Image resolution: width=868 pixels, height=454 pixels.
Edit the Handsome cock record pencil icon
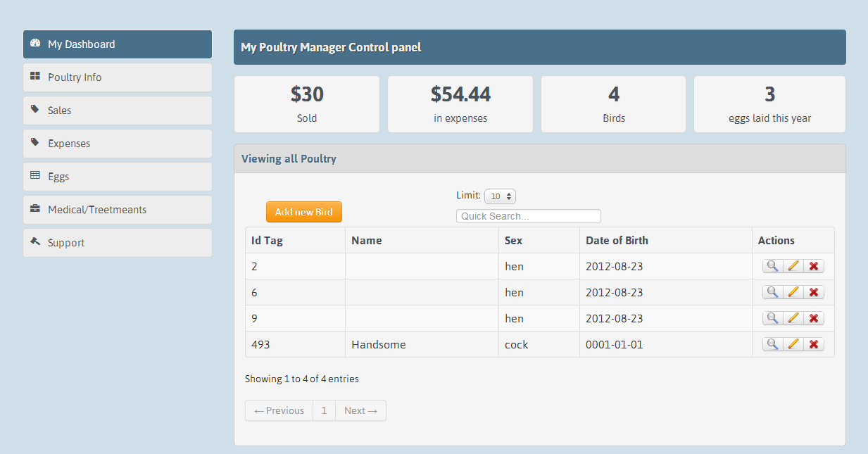tap(793, 344)
